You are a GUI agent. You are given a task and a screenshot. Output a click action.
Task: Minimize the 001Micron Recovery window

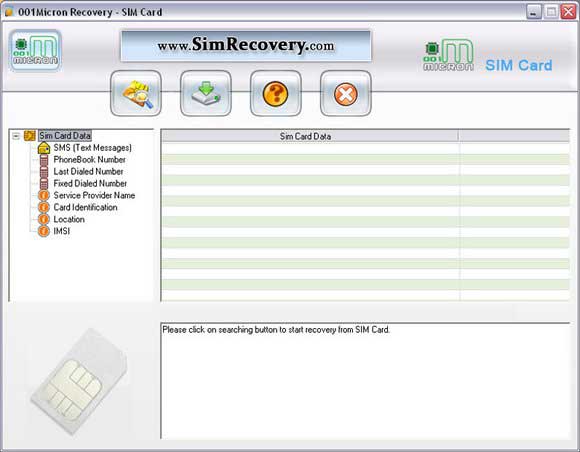click(534, 12)
